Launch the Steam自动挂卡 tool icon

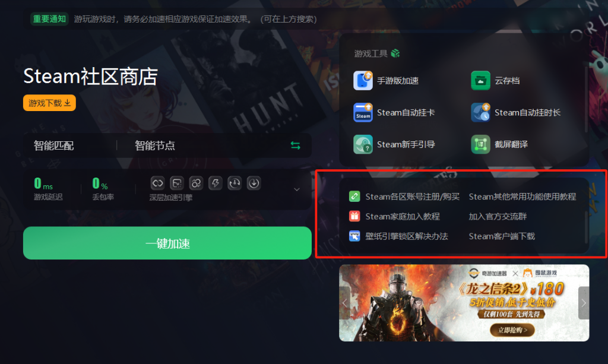363,112
